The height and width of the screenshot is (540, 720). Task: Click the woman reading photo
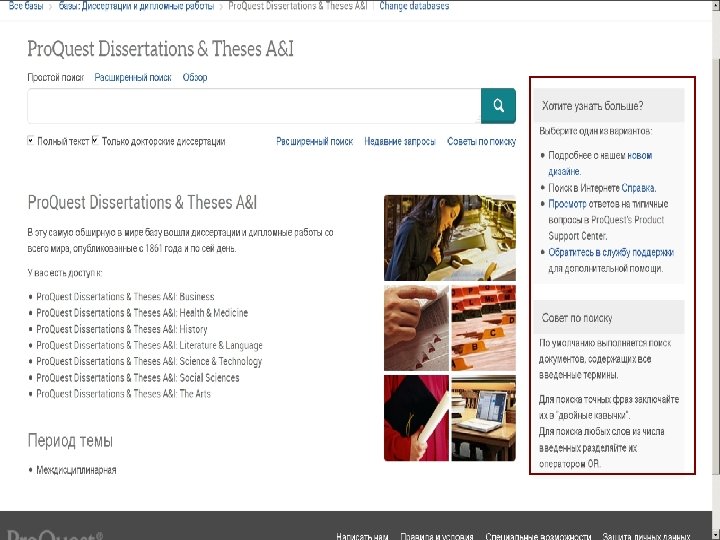coord(450,238)
